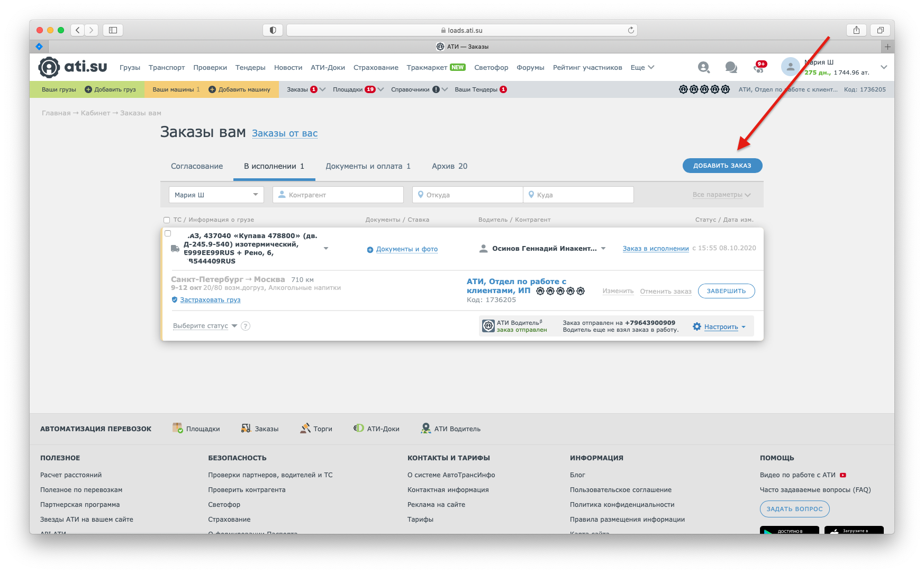Switch to Документы и оплата tab
Screen dimensions: 924x573
[368, 166]
